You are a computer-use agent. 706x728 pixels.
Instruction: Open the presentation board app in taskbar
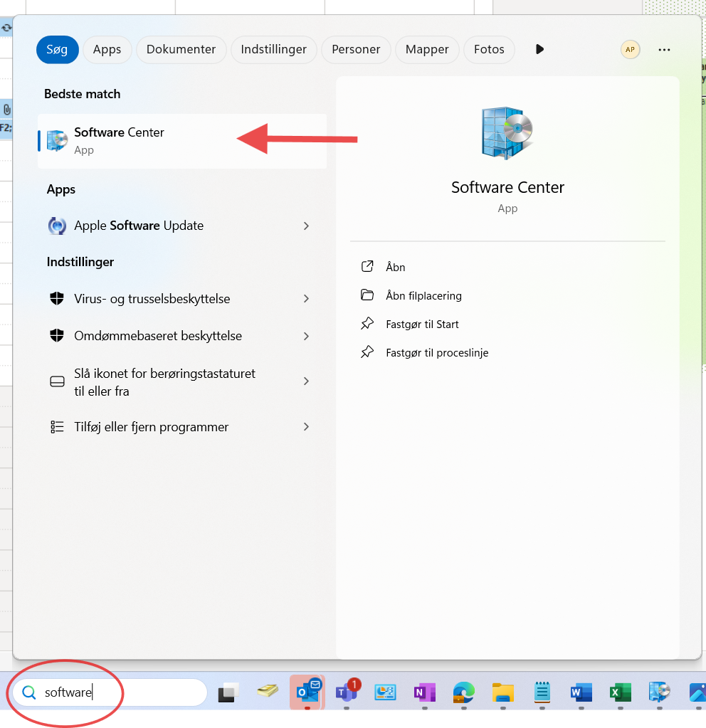point(385,692)
